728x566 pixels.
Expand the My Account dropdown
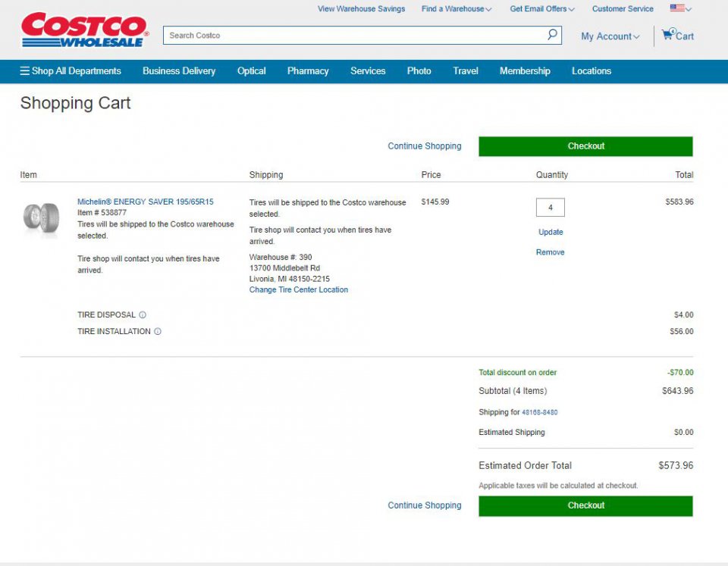coord(610,36)
